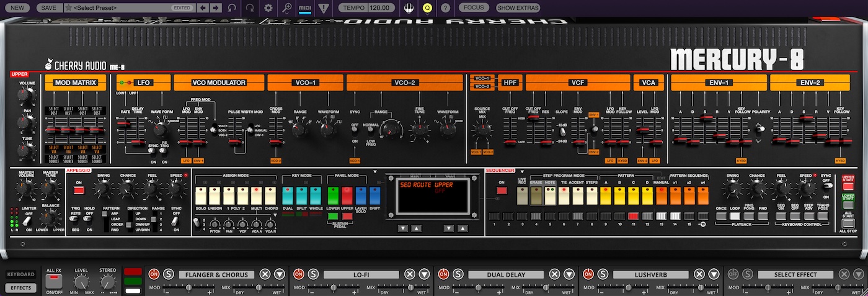Click the Tempo value field 120.00
The height and width of the screenshot is (296, 868).
379,8
